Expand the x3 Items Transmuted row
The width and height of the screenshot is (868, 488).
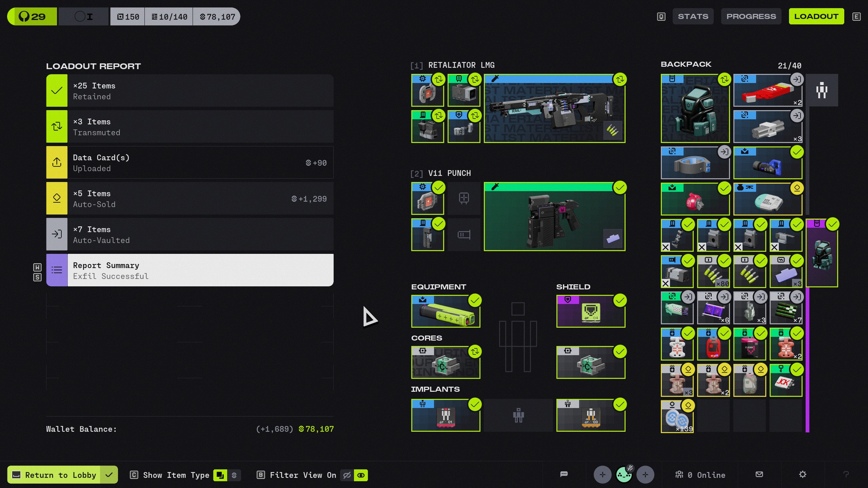click(190, 127)
